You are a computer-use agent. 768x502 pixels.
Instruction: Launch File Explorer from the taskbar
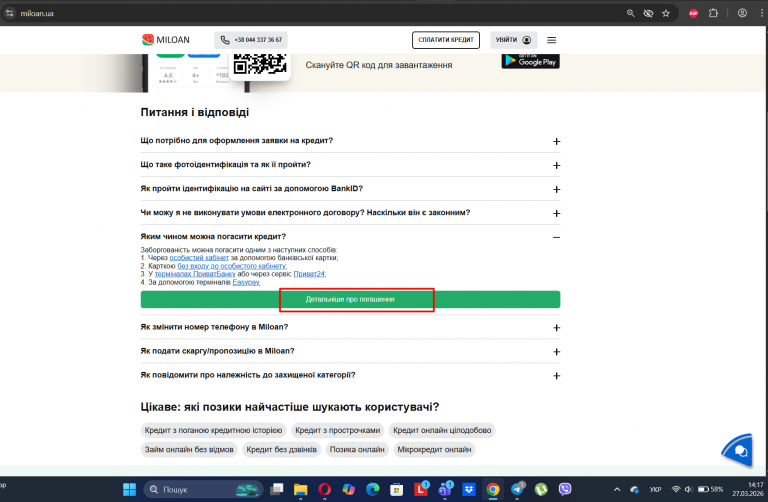[300, 489]
